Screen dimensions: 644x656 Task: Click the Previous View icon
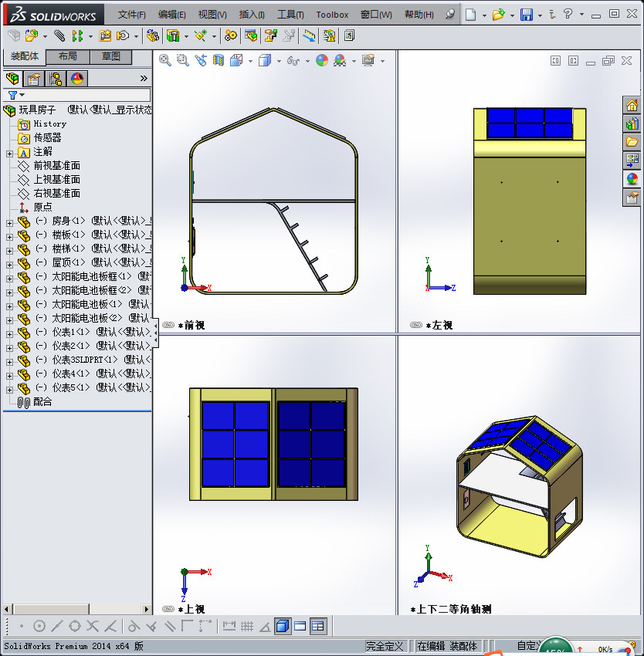201,61
